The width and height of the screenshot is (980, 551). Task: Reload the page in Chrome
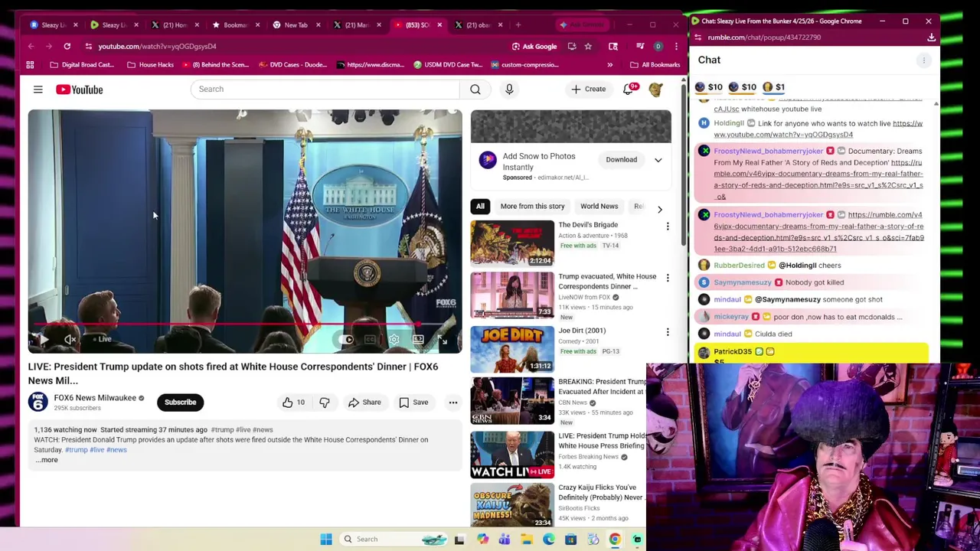(x=67, y=47)
